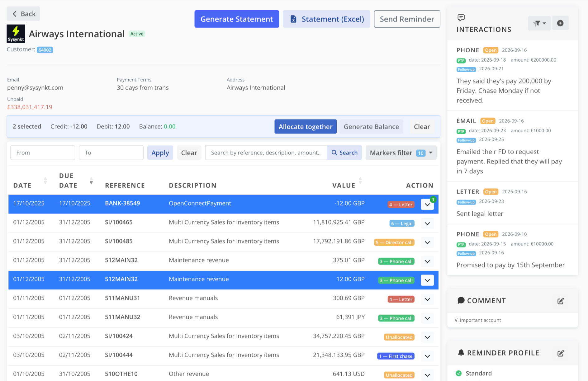Viewport: 588px width, 381px height.
Task: Click customer number badge 64002
Action: click(45, 50)
